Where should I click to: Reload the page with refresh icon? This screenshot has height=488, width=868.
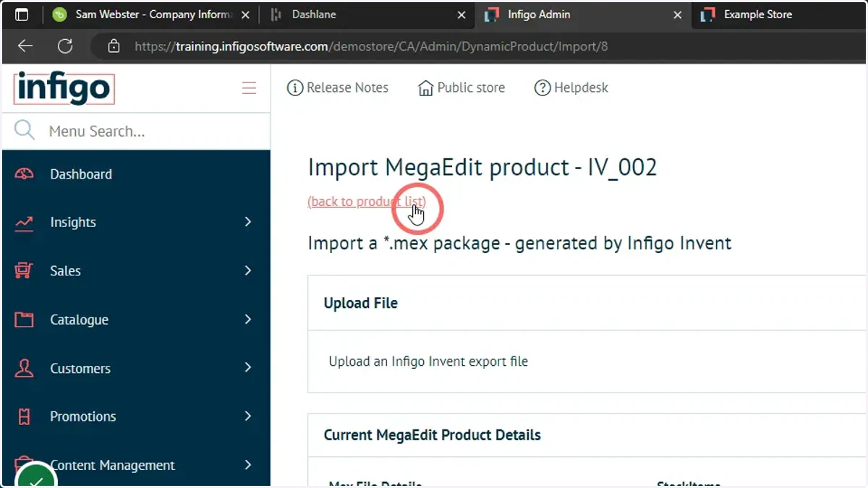65,46
